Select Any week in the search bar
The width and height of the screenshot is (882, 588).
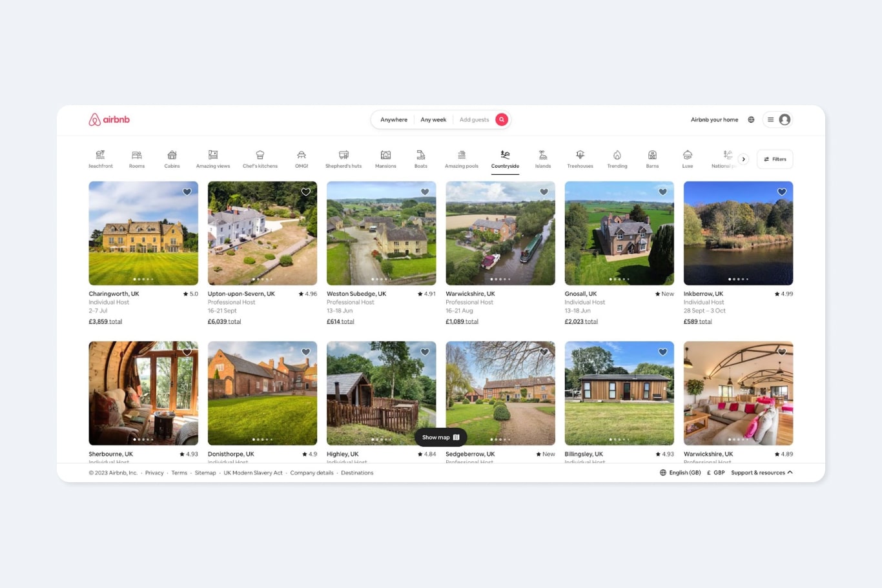tap(433, 119)
